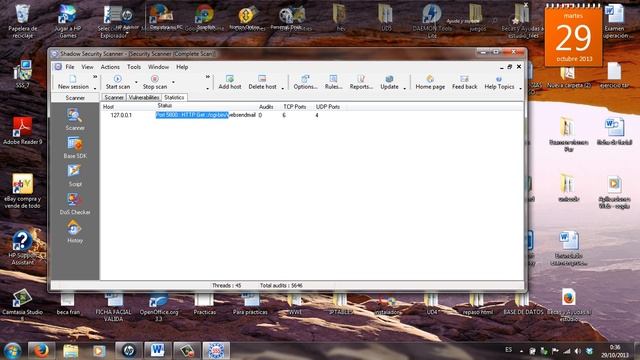Expand dropdown arrow next to Update

click(x=404, y=88)
